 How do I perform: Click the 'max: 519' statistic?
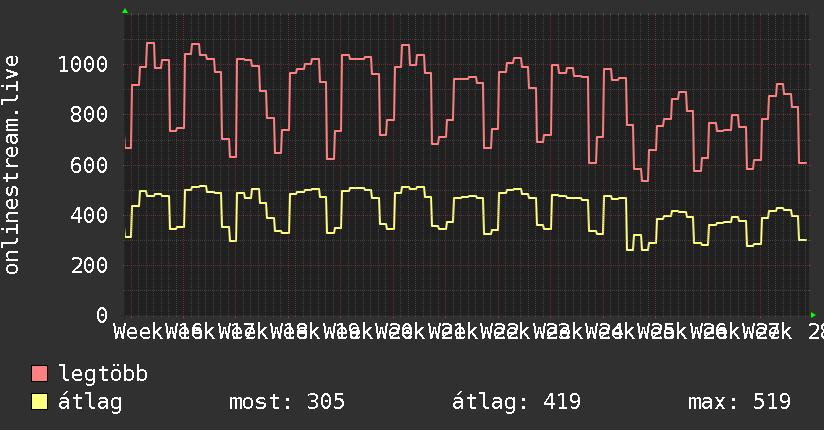point(739,402)
